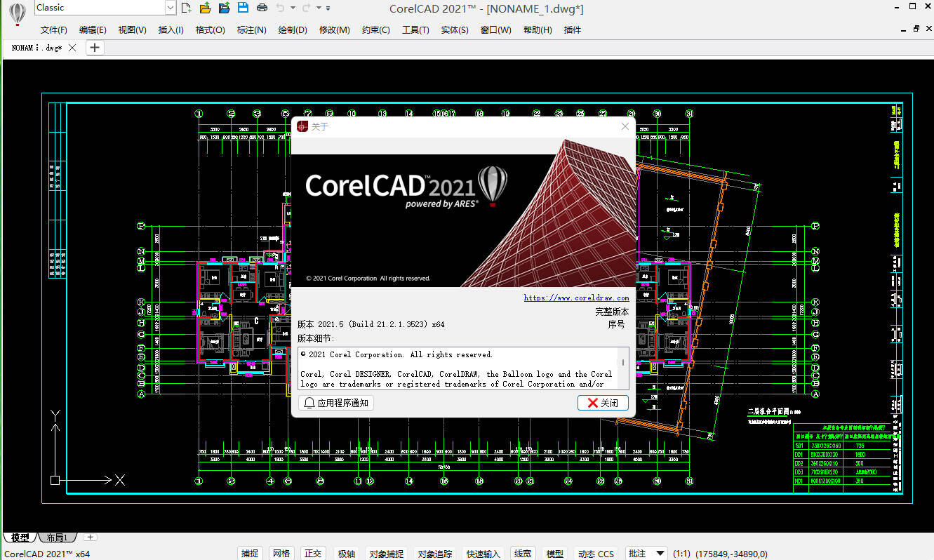Click the (1:1) scale text in status bar
Viewport: 934px width, 560px height.
[681, 553]
